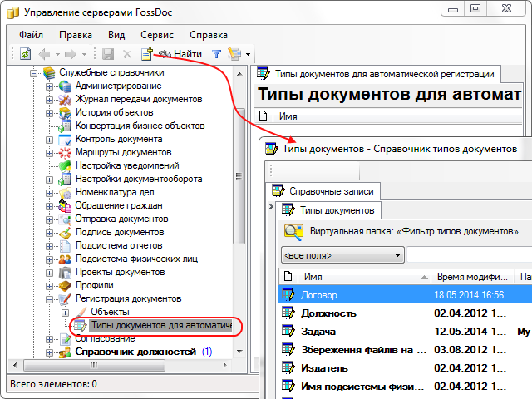Select the Договор row
Viewport: 532px width, 399px height.
pos(405,294)
